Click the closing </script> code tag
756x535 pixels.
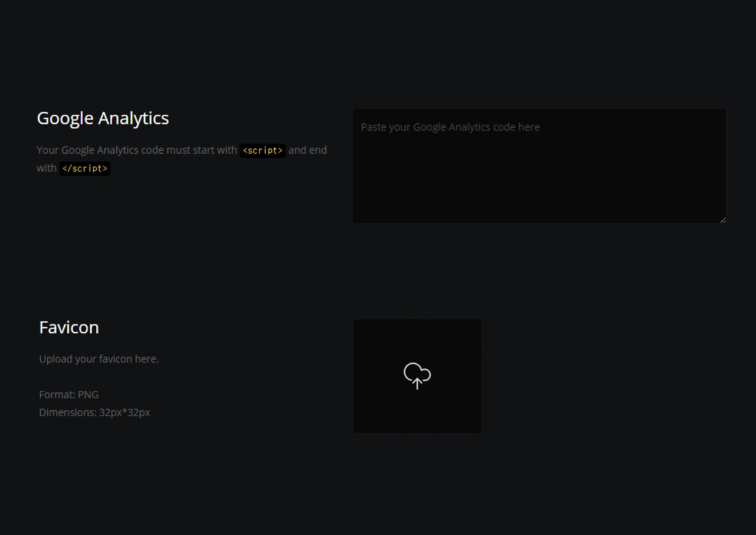85,168
